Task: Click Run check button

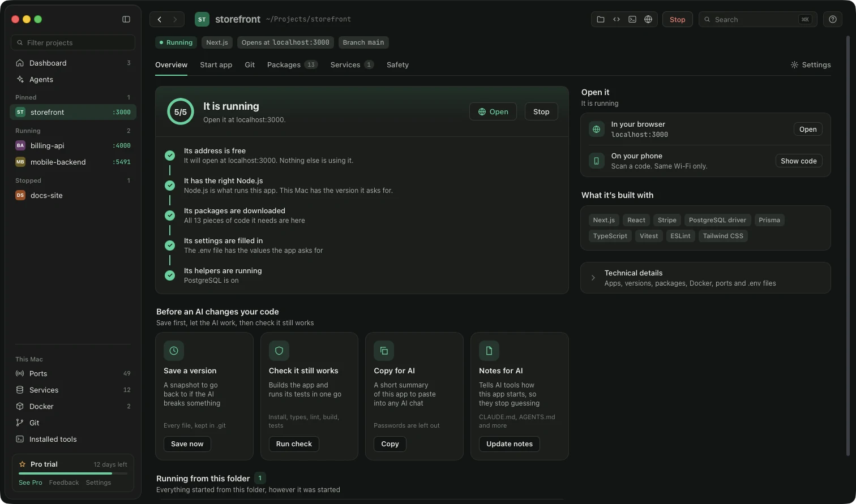Action: [294, 444]
